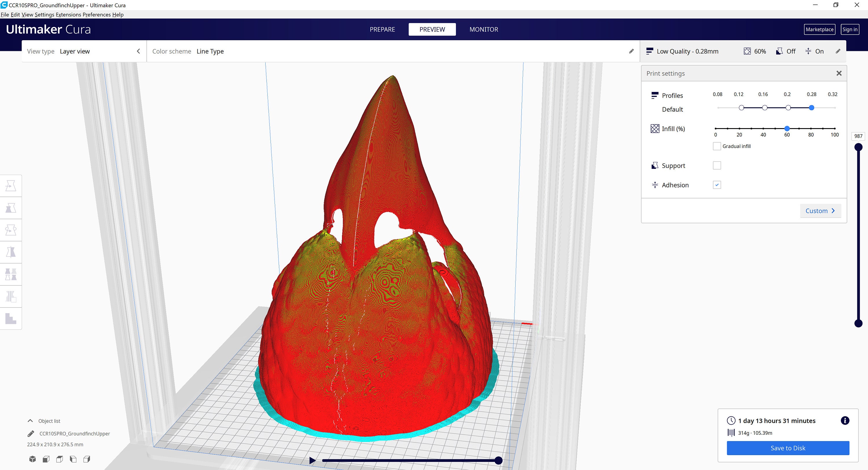Open the Help menu
868x470 pixels.
click(118, 14)
